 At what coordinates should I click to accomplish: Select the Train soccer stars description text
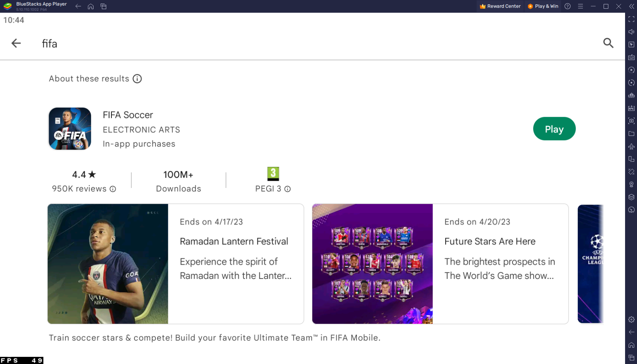click(x=215, y=338)
